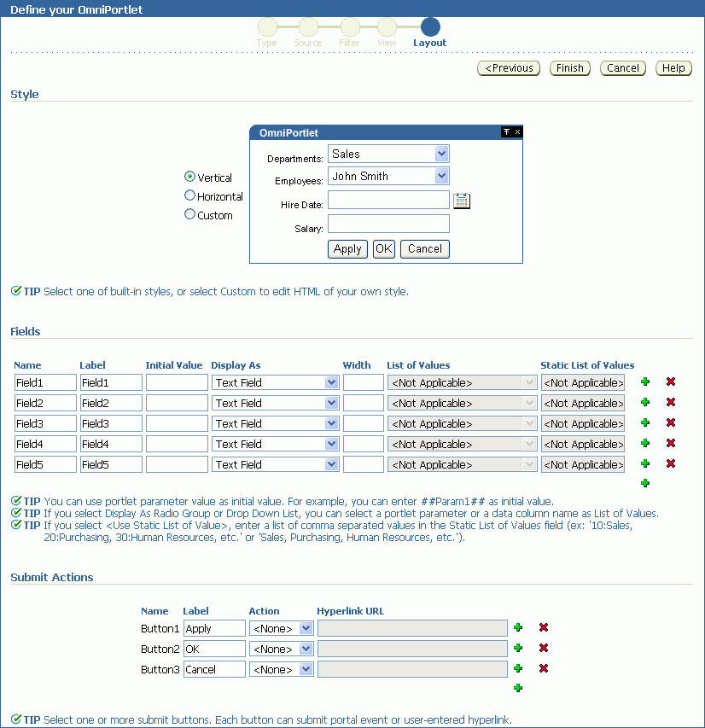The height and width of the screenshot is (728, 705).
Task: Add a new row below Field1 with plus icon
Action: click(x=644, y=381)
